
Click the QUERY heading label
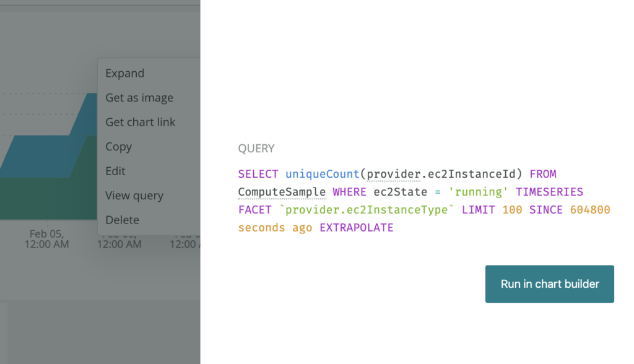tap(256, 149)
